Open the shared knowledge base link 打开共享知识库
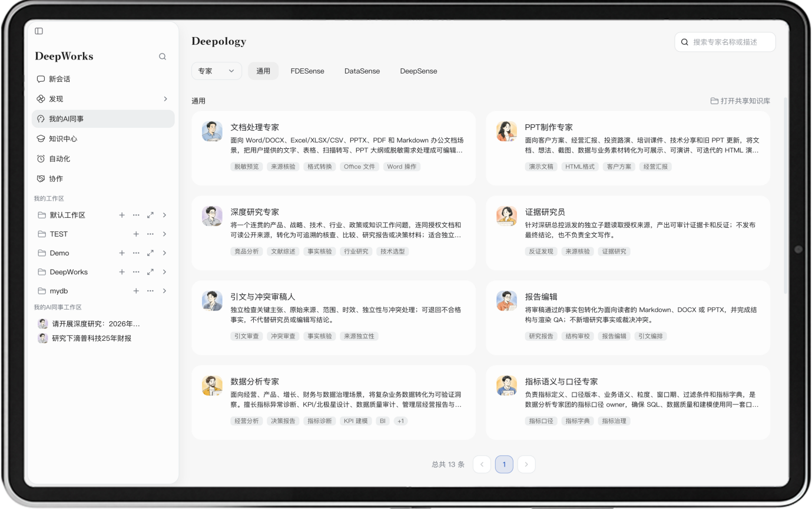The width and height of the screenshot is (812, 509). (x=740, y=101)
